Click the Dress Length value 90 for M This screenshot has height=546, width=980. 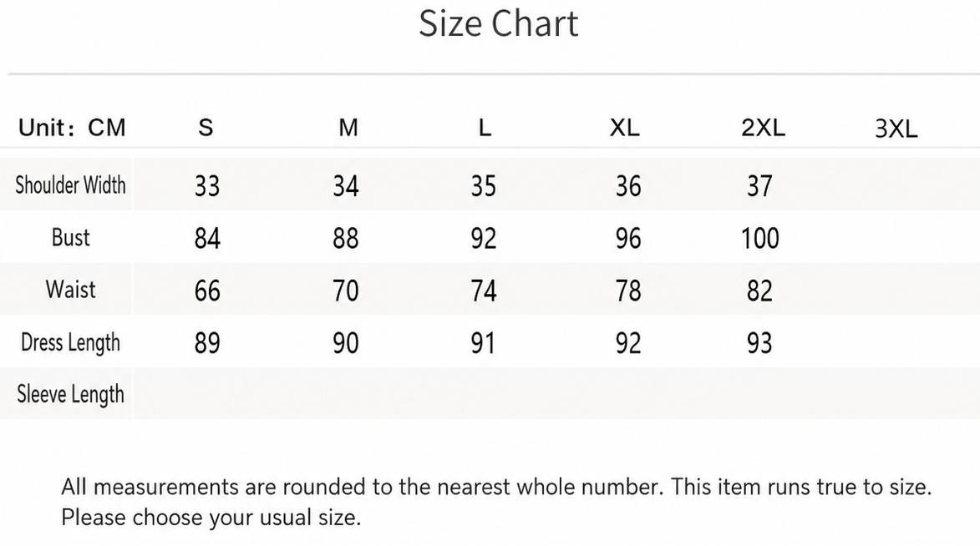[x=346, y=344]
